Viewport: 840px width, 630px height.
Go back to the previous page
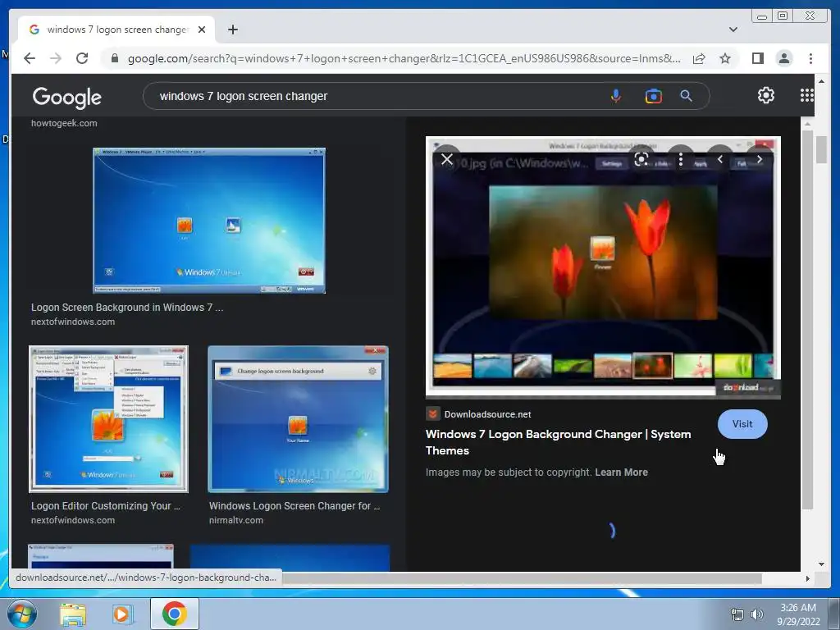(x=30, y=58)
